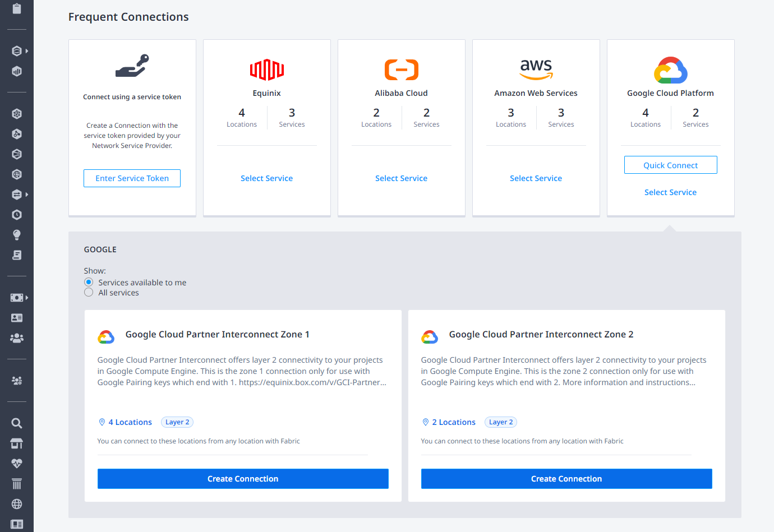Expand swap-arrows sidebar submenu arrow

coord(26,195)
